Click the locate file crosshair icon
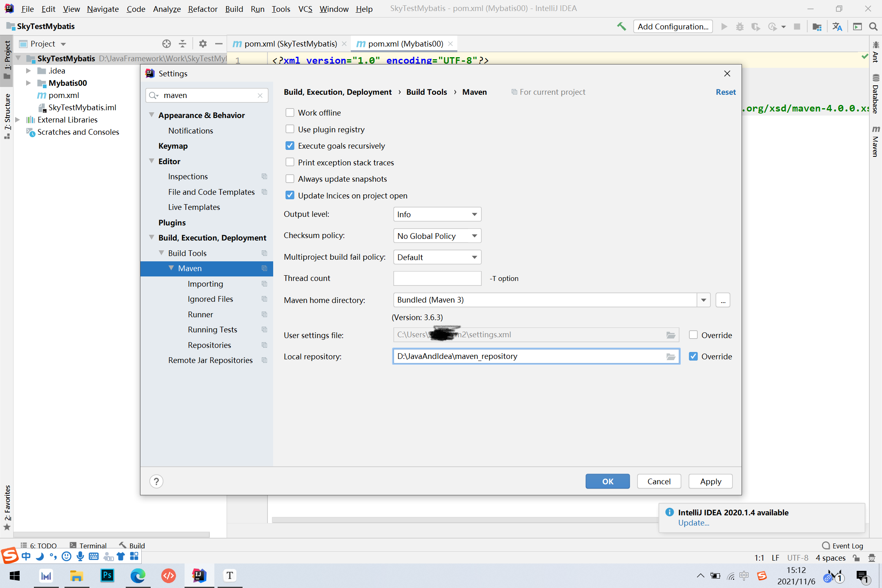This screenshot has width=882, height=588. 166,44
